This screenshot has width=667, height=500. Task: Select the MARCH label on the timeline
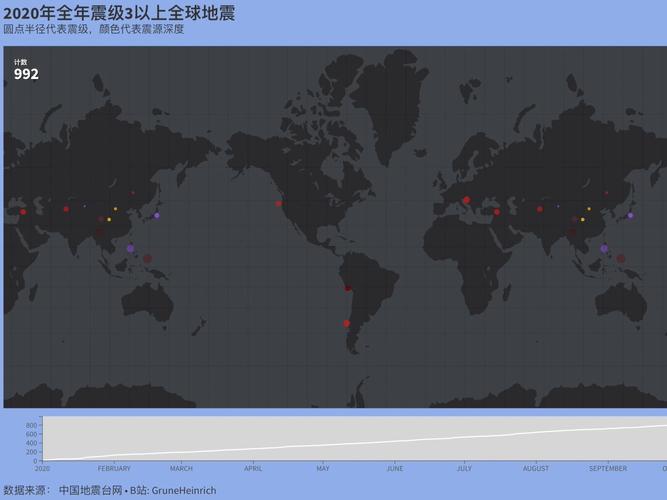click(181, 468)
